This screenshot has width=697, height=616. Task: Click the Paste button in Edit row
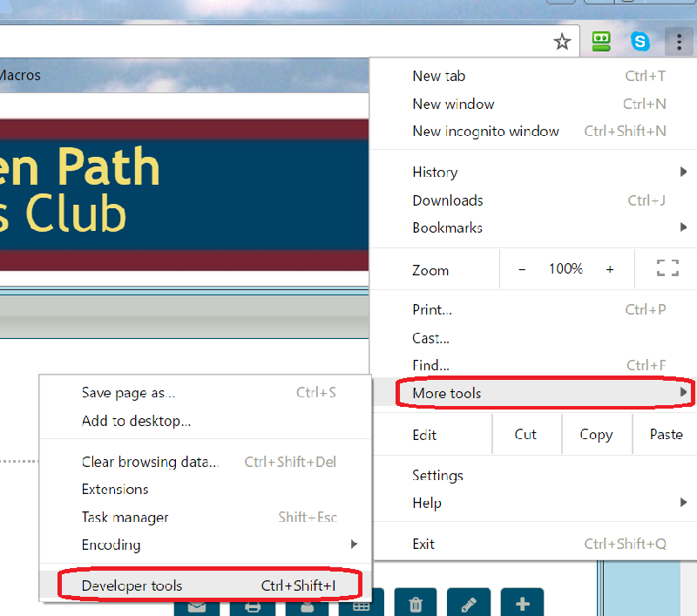tap(666, 434)
